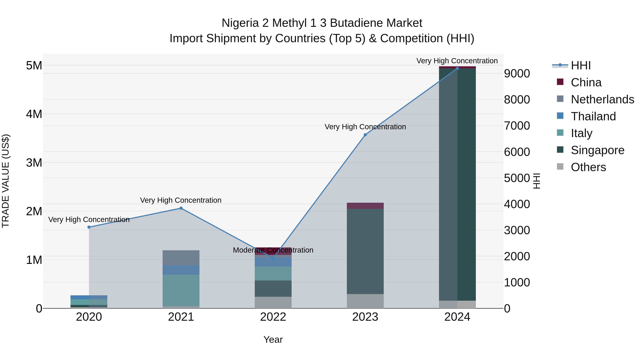Toggle the Singapore legend entry
The height and width of the screenshot is (362, 644).
coord(591,150)
